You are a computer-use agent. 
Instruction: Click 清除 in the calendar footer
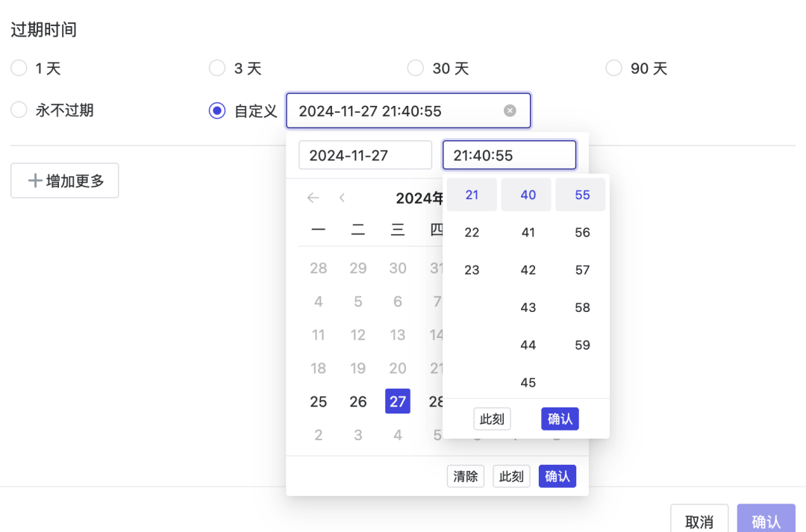coord(465,477)
